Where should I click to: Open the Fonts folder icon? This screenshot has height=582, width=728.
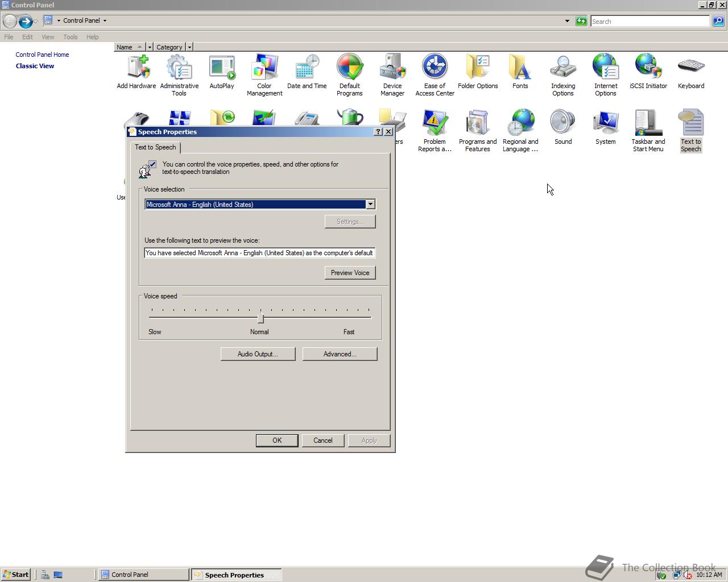(520, 72)
